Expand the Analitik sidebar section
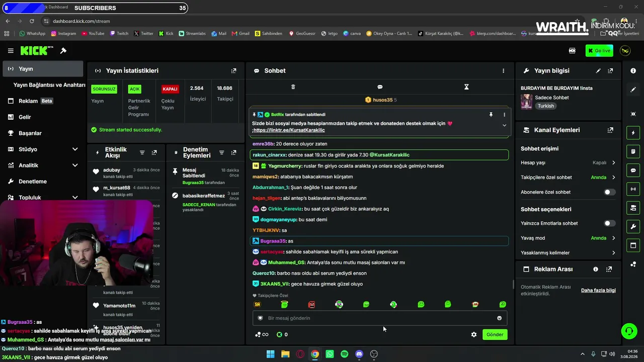644x362 pixels. click(75, 165)
